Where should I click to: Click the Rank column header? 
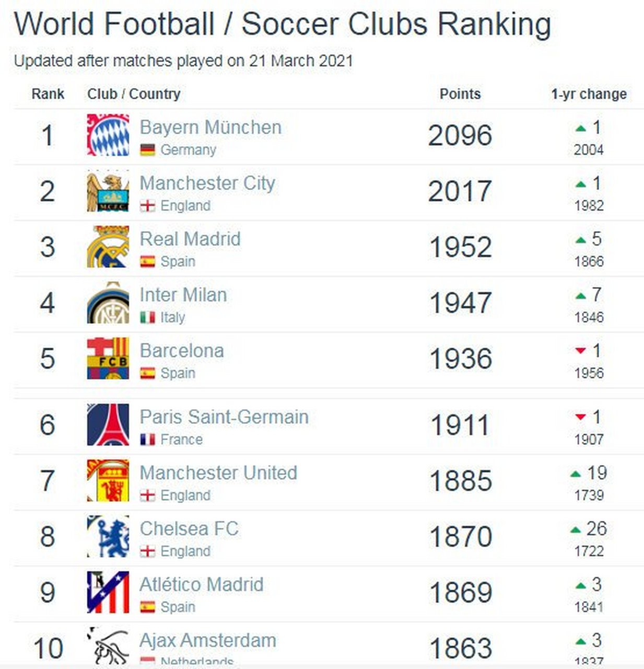[x=48, y=94]
